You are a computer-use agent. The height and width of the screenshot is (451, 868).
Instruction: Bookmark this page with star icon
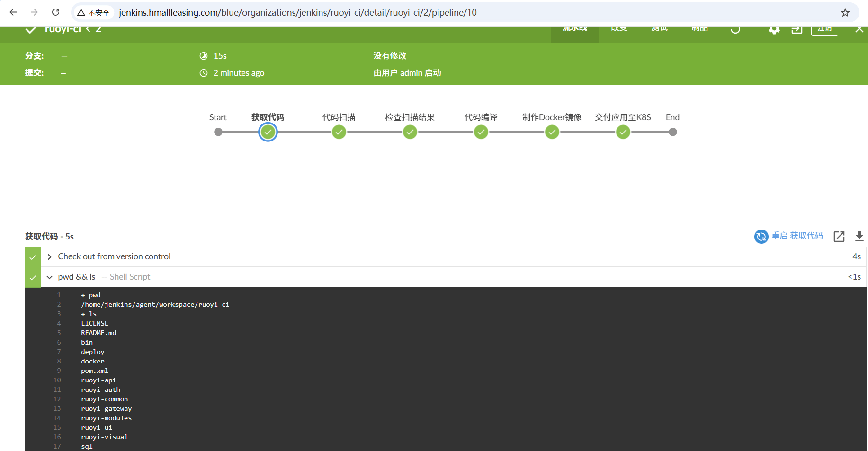point(845,13)
